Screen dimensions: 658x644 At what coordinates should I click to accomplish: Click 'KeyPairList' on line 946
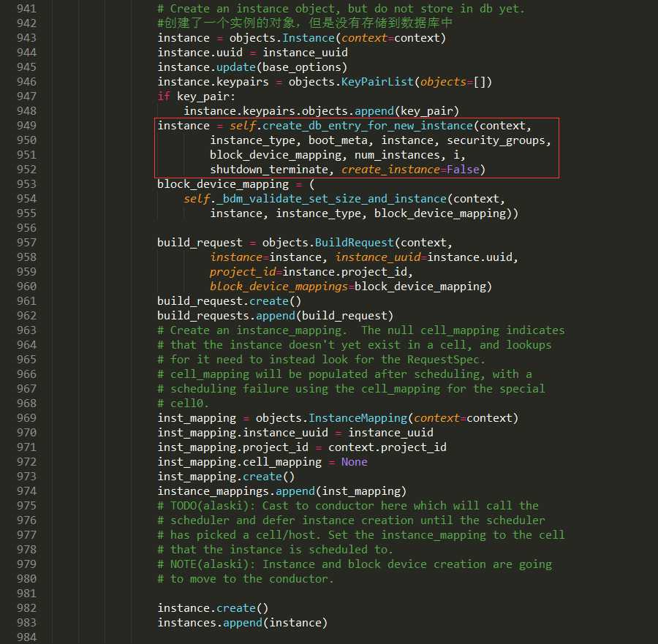tap(377, 82)
